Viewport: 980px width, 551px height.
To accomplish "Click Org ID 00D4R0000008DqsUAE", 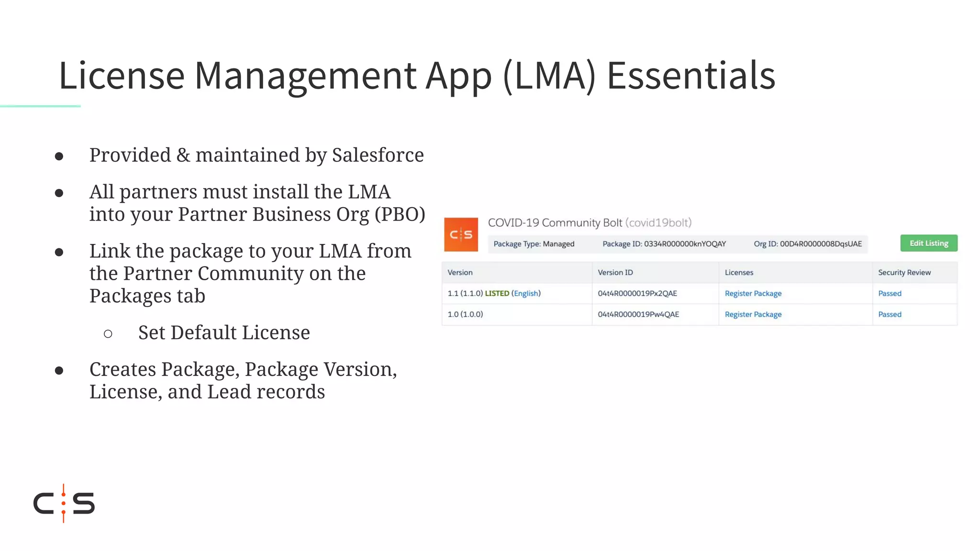I will (808, 244).
